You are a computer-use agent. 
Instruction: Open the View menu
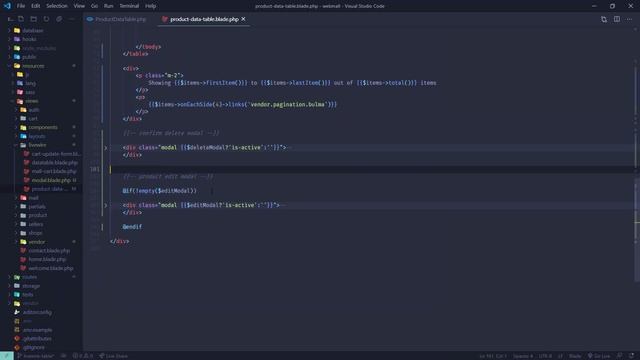pos(79,6)
